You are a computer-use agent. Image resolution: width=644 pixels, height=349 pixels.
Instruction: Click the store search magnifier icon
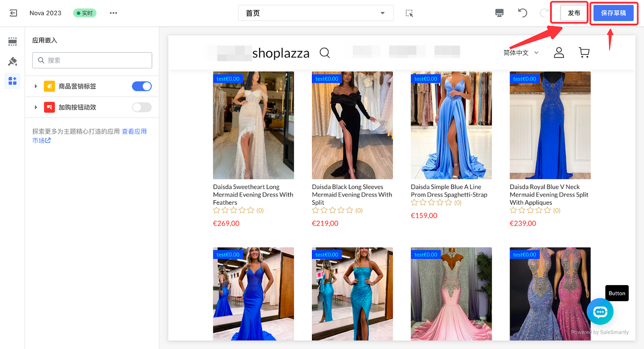pos(325,53)
